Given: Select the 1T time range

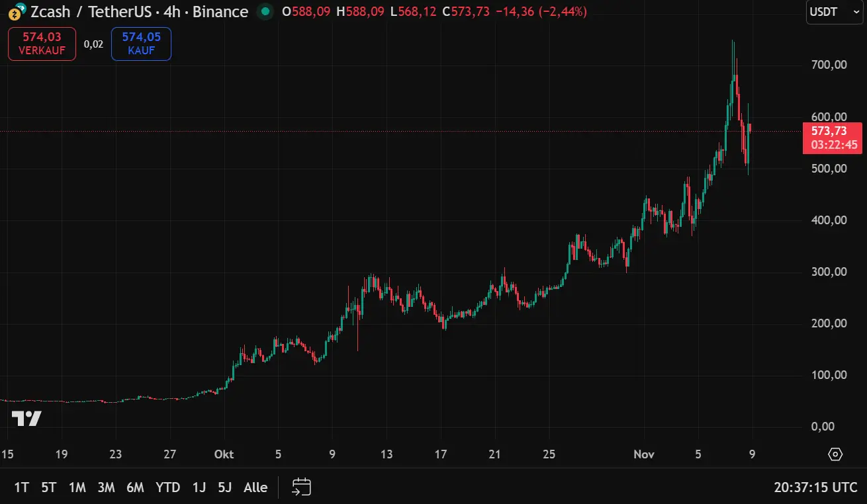Looking at the screenshot, I should 21,487.
